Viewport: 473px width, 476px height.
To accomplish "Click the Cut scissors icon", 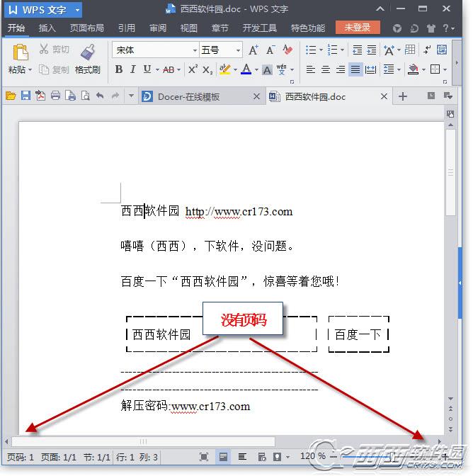I will coord(44,49).
